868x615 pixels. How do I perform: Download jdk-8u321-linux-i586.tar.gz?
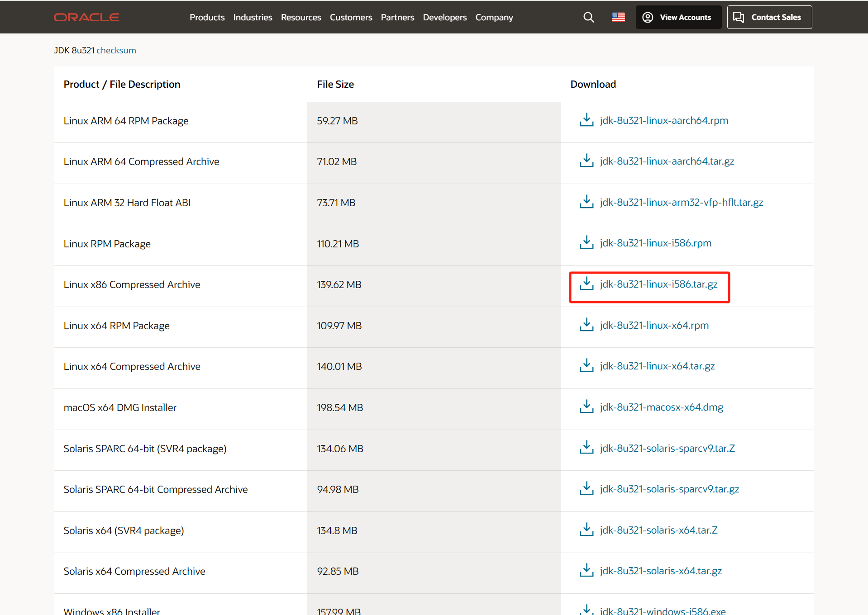(x=658, y=284)
